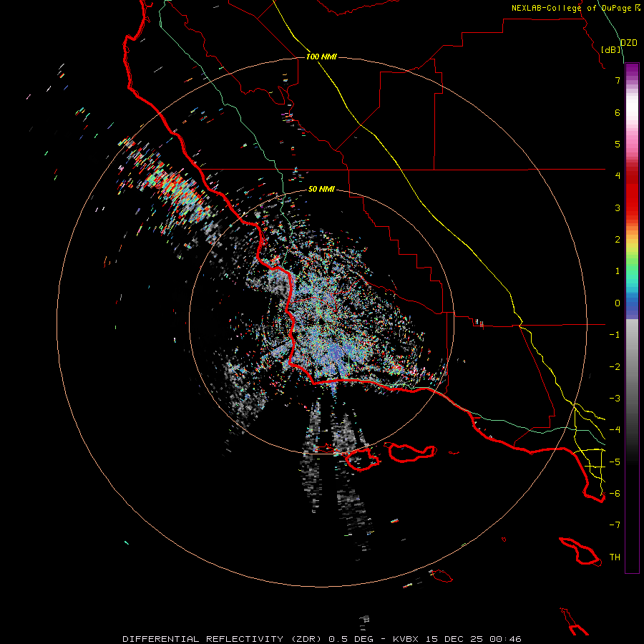The height and width of the screenshot is (644, 644).
Task: Click the -4 value on the scale
Action: point(615,430)
